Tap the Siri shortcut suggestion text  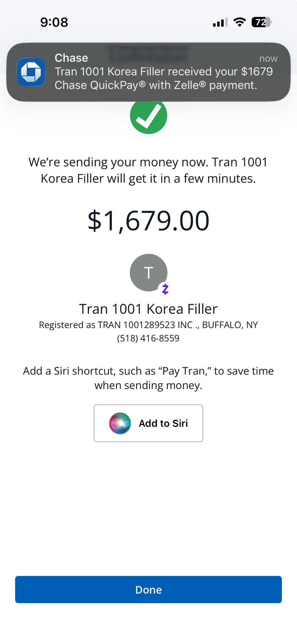point(148,378)
